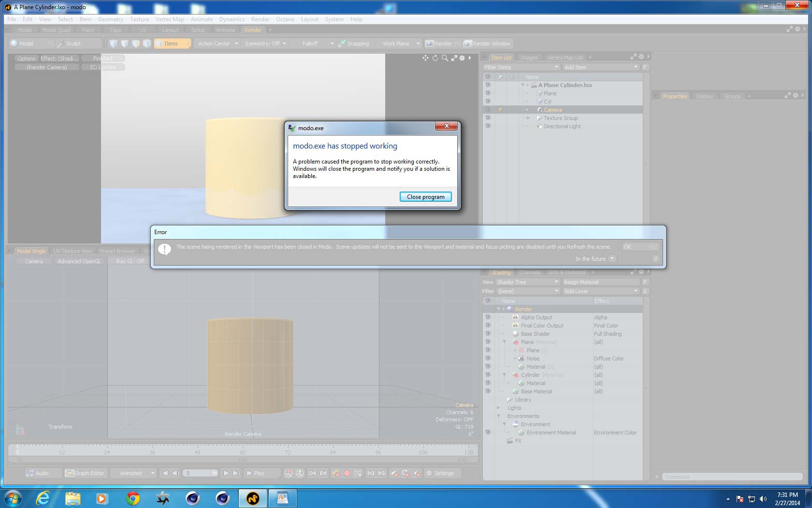
Task: Open the Filter Items dropdown
Action: pos(522,67)
